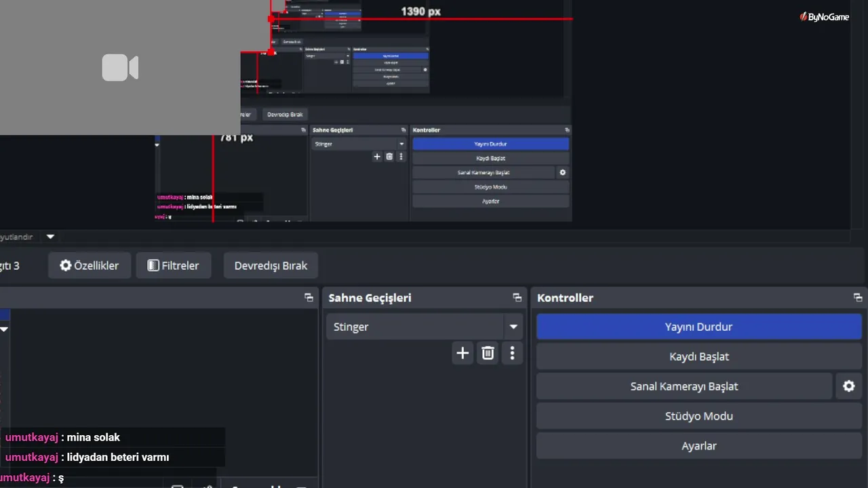
Task: Click the Devredışı Bırak button
Action: coord(271,266)
